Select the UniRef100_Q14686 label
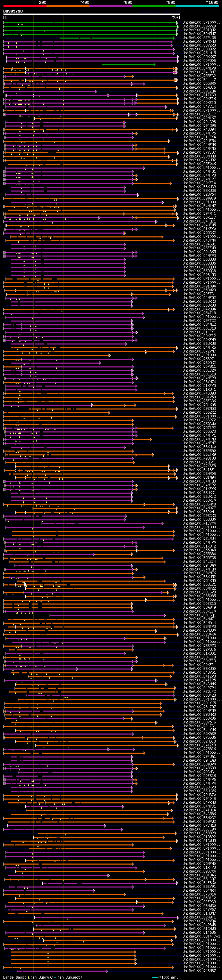 [x=199, y=932]
